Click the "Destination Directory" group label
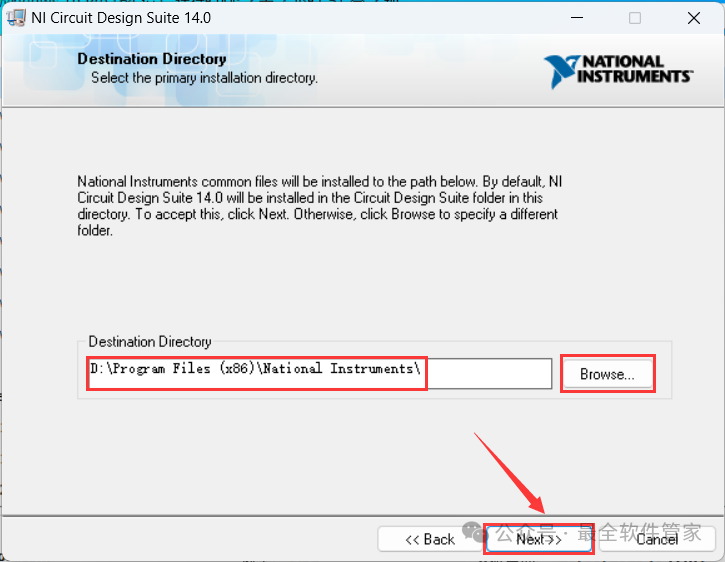 tap(150, 341)
